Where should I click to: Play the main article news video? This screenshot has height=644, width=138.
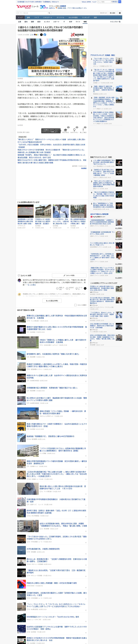(52, 58)
